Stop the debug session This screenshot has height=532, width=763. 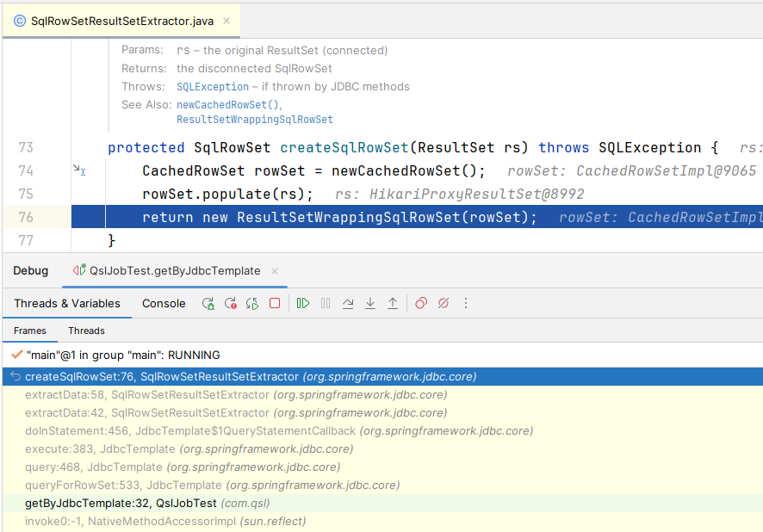click(x=275, y=303)
